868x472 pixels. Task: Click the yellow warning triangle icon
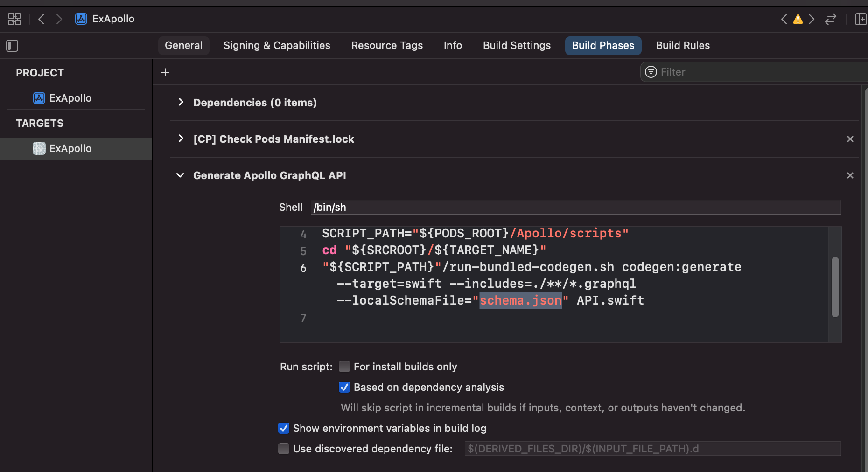(798, 19)
